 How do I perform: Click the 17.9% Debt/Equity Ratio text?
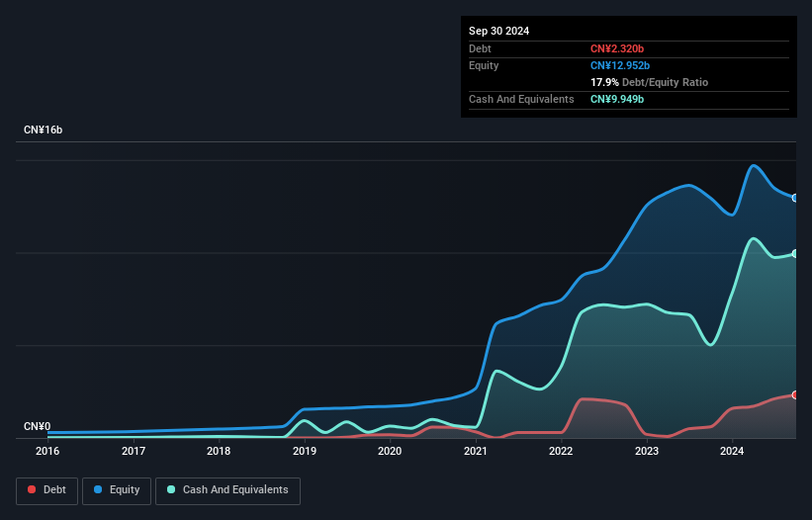[650, 82]
